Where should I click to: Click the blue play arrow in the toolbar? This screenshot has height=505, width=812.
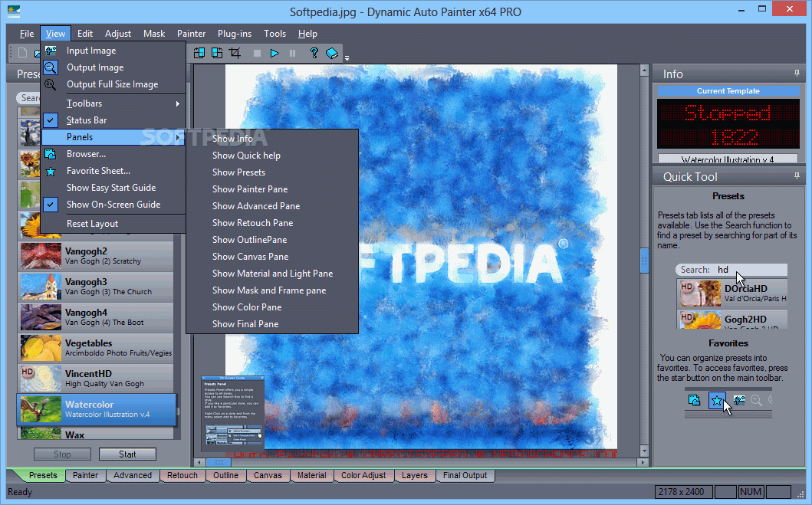click(x=275, y=53)
